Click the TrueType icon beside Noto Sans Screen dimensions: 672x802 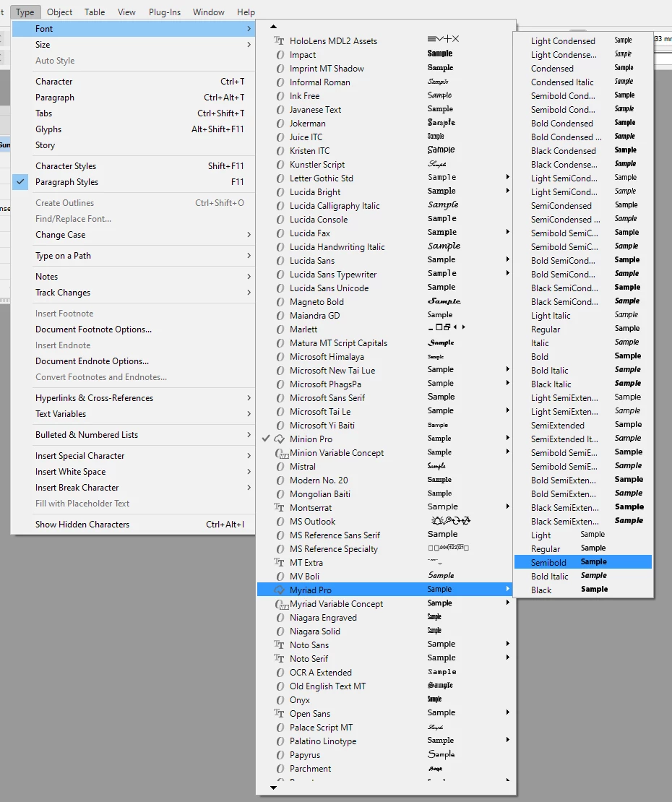[x=279, y=644]
